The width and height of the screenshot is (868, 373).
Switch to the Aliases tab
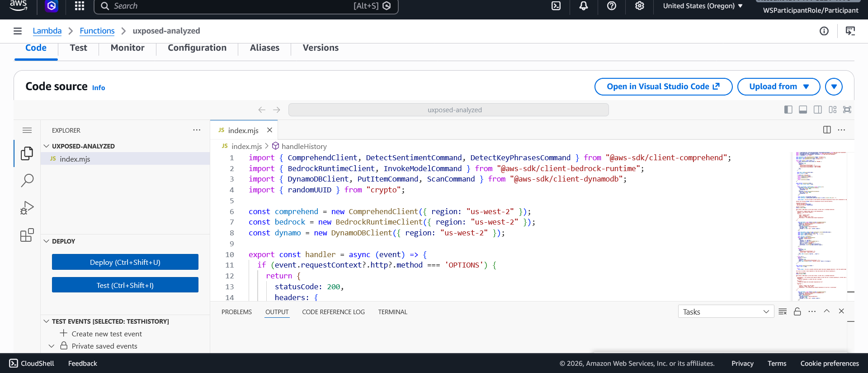click(x=264, y=48)
